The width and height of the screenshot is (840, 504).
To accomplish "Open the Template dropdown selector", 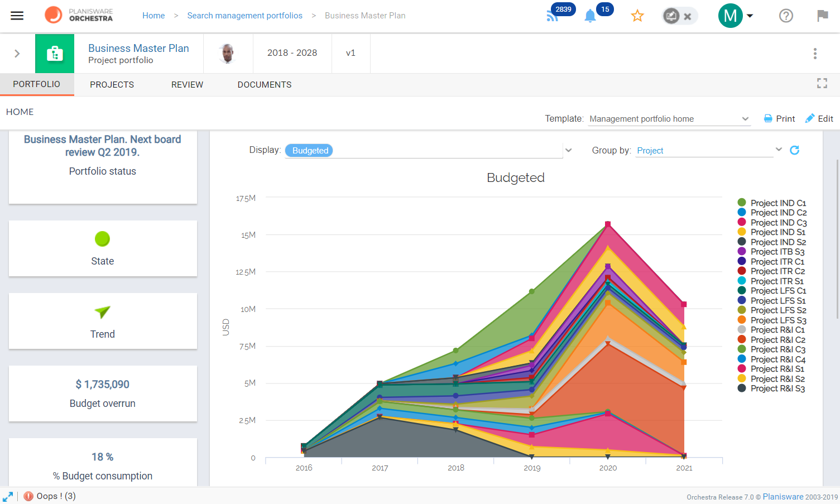I will (x=669, y=119).
